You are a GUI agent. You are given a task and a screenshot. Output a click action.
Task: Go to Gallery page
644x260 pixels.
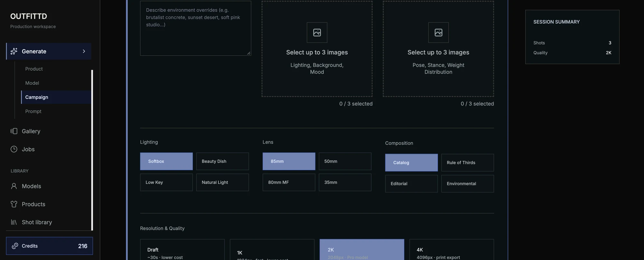click(x=49, y=131)
